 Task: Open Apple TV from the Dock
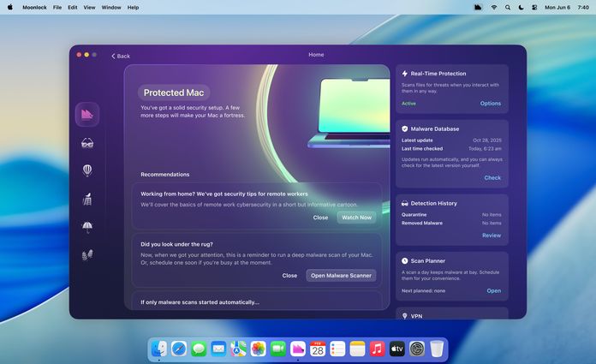[396, 349]
